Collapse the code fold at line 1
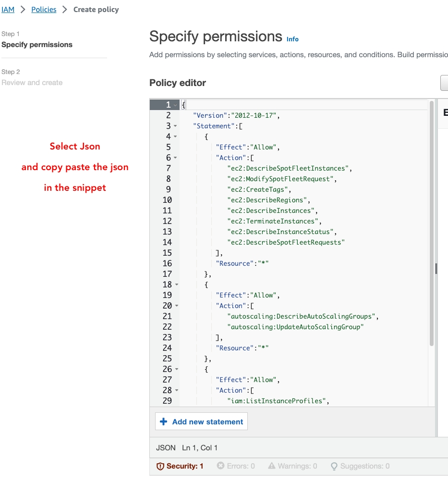Screen dimensions: 448x483 (175, 105)
